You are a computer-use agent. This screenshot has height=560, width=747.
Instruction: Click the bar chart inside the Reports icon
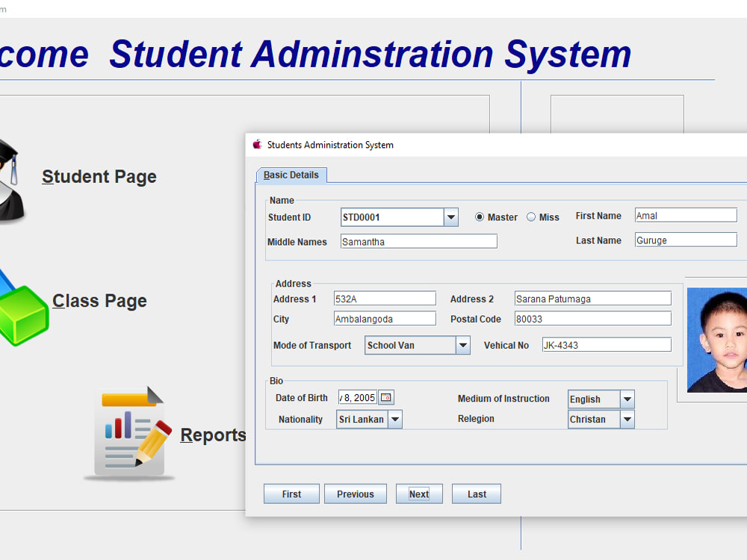(x=120, y=424)
